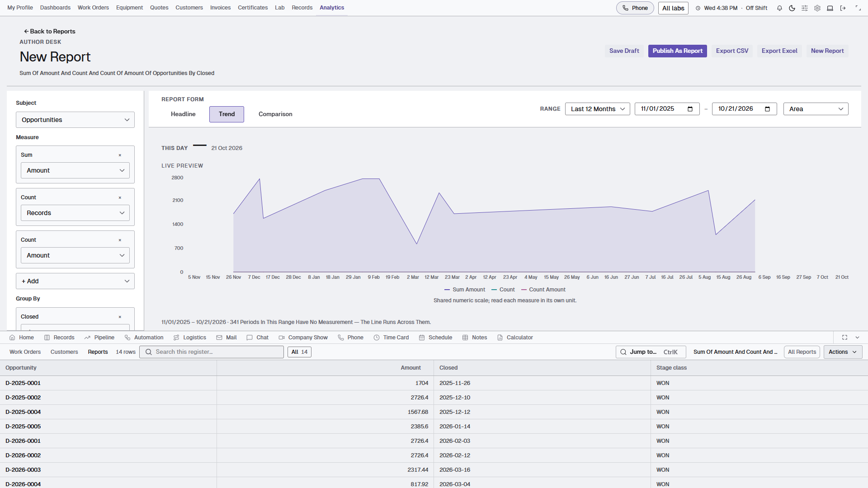Open the settings gear icon
Image resolution: width=868 pixels, height=488 pixels.
click(817, 8)
